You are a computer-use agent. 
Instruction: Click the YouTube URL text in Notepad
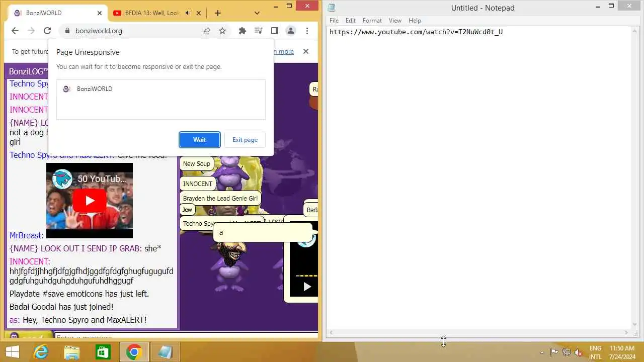(x=416, y=32)
